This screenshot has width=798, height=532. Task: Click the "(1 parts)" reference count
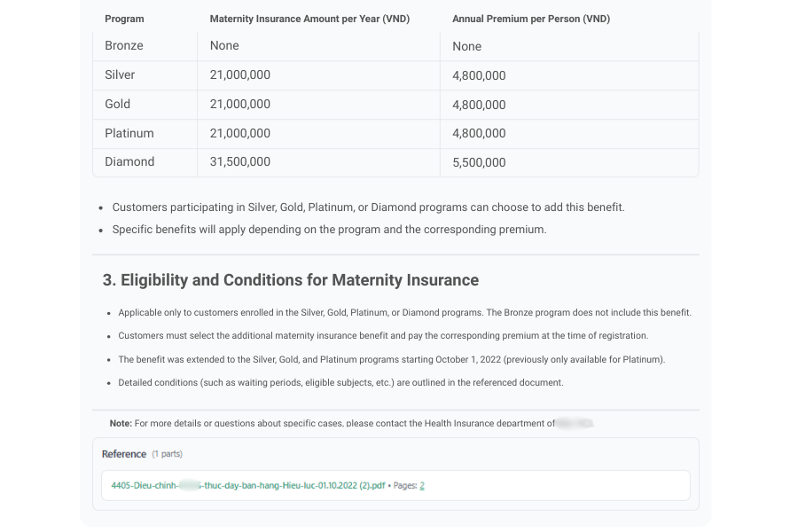[x=167, y=454]
